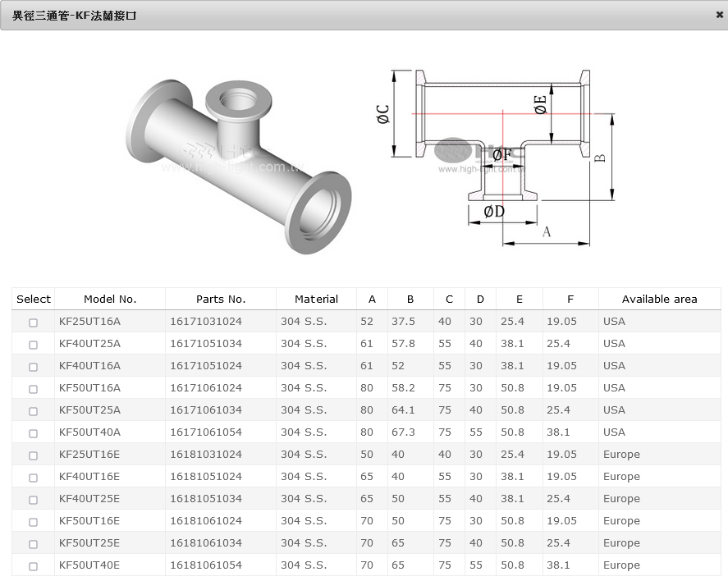Click the 3D reducing tee product image

tap(238, 164)
